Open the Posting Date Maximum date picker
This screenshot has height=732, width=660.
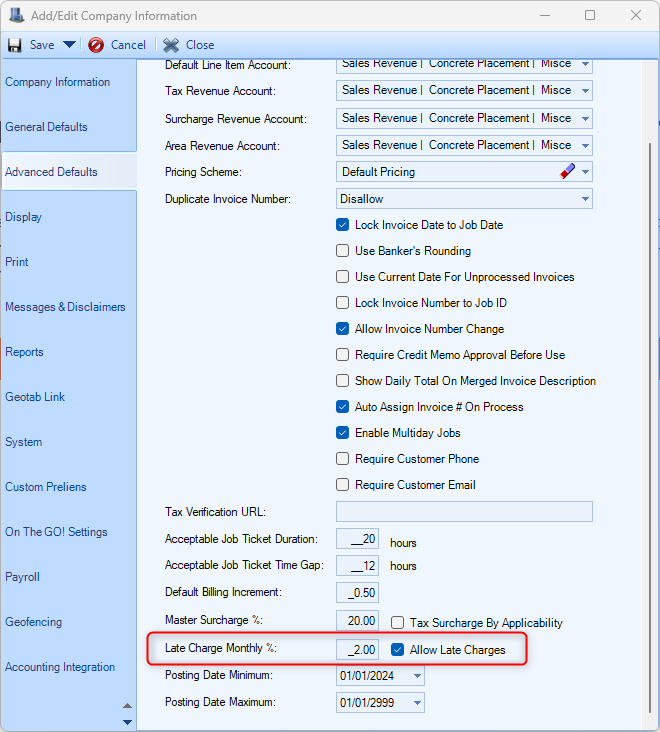click(417, 703)
